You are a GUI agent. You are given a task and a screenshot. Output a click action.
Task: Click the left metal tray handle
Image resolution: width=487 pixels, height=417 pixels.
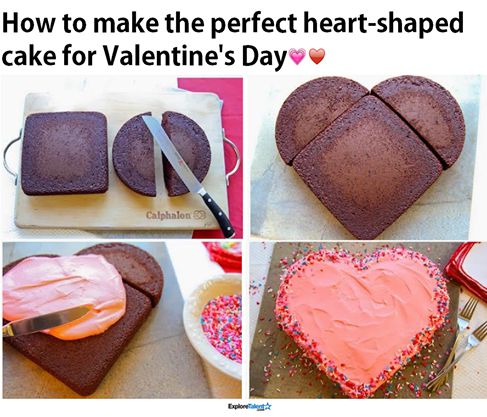click(12, 156)
